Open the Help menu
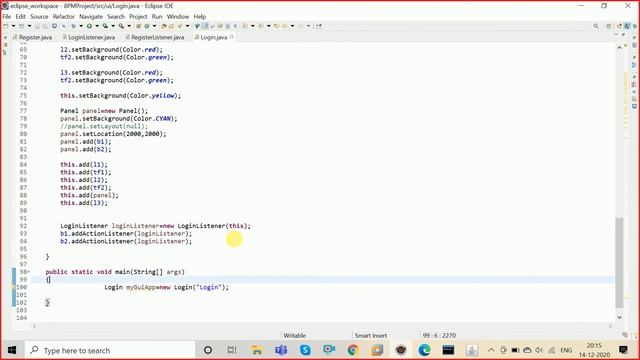Image resolution: width=640 pixels, height=360 pixels. [x=200, y=17]
